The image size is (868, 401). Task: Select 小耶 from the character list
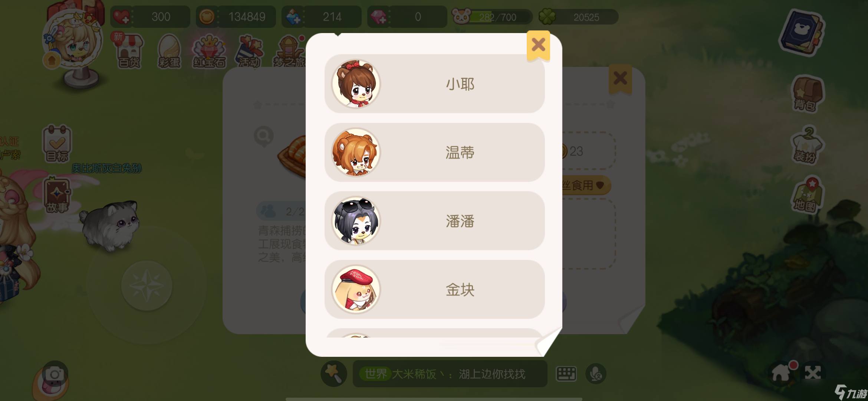pyautogui.click(x=434, y=84)
